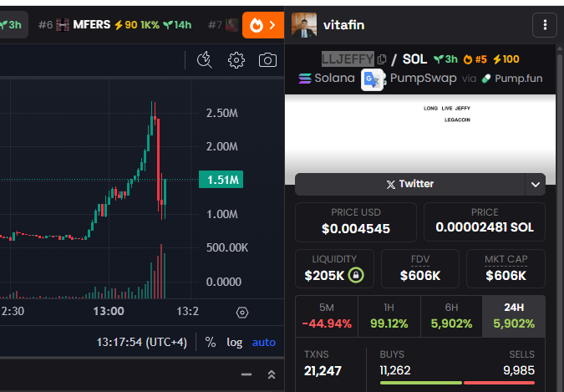
Task: Click the current price label 1.51M
Action: pos(221,179)
